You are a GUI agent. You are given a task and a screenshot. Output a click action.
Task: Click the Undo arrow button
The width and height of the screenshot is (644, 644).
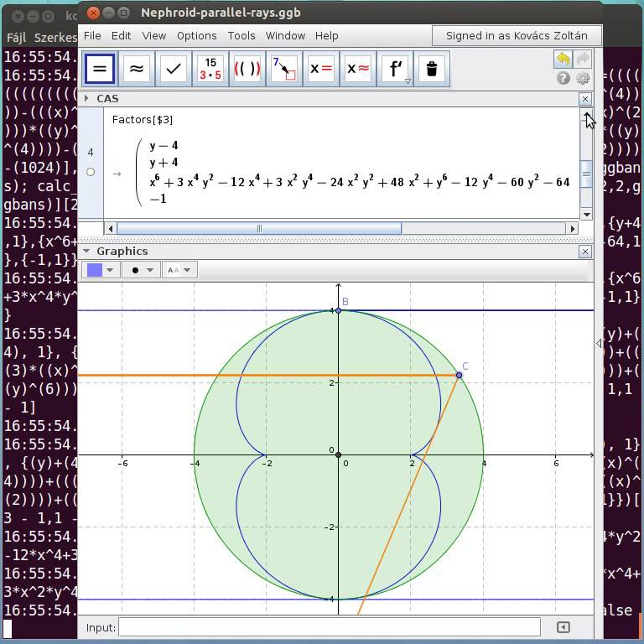point(563,60)
